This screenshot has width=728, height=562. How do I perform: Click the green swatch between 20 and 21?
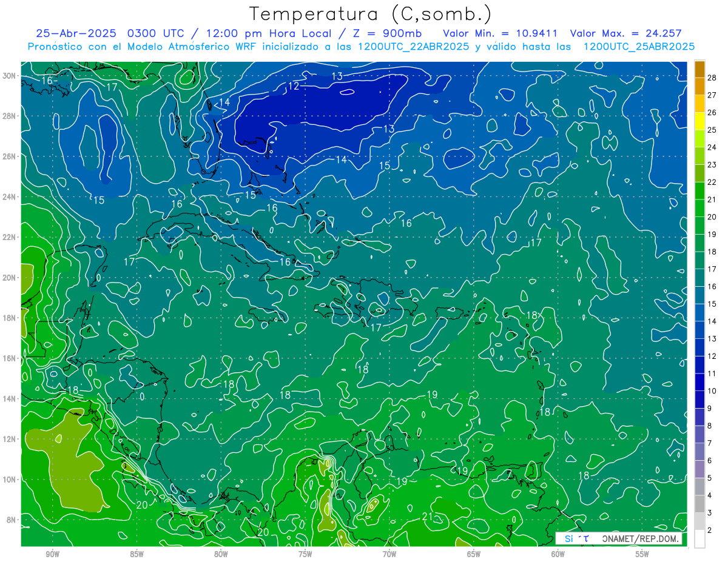[x=699, y=208]
